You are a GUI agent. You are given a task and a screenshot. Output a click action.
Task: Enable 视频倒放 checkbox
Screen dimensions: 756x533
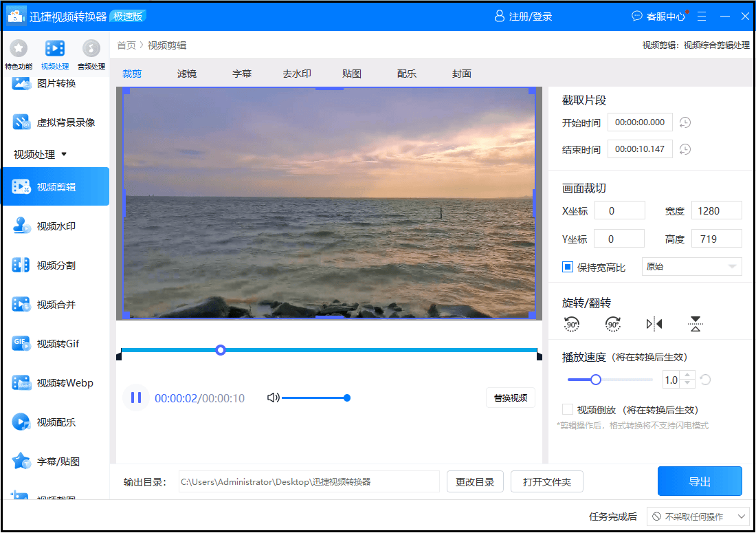pos(568,409)
